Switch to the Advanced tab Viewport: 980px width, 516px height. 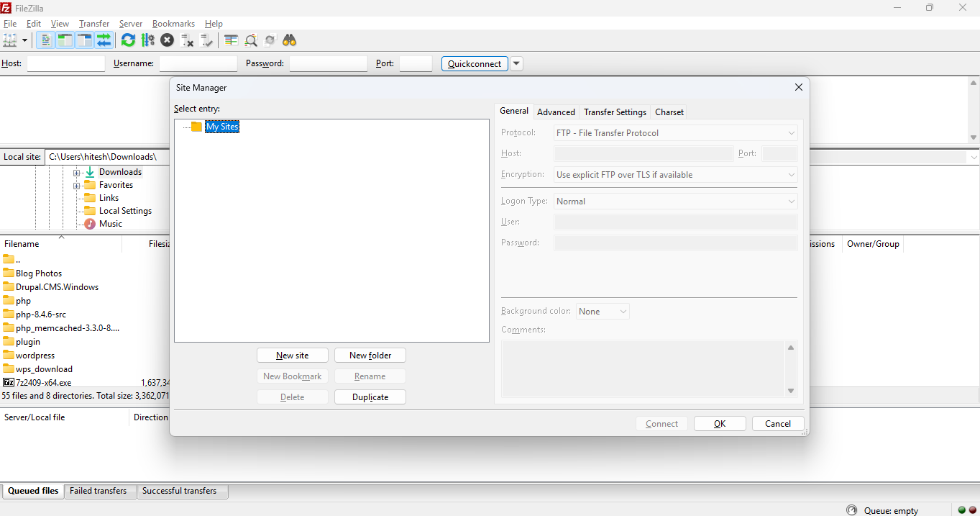[556, 112]
